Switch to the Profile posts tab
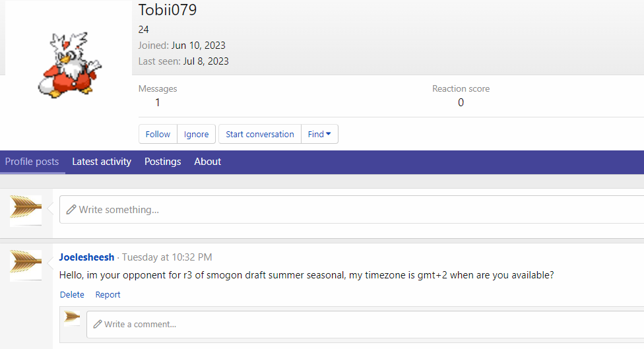Image resolution: width=644 pixels, height=349 pixels. 32,162
